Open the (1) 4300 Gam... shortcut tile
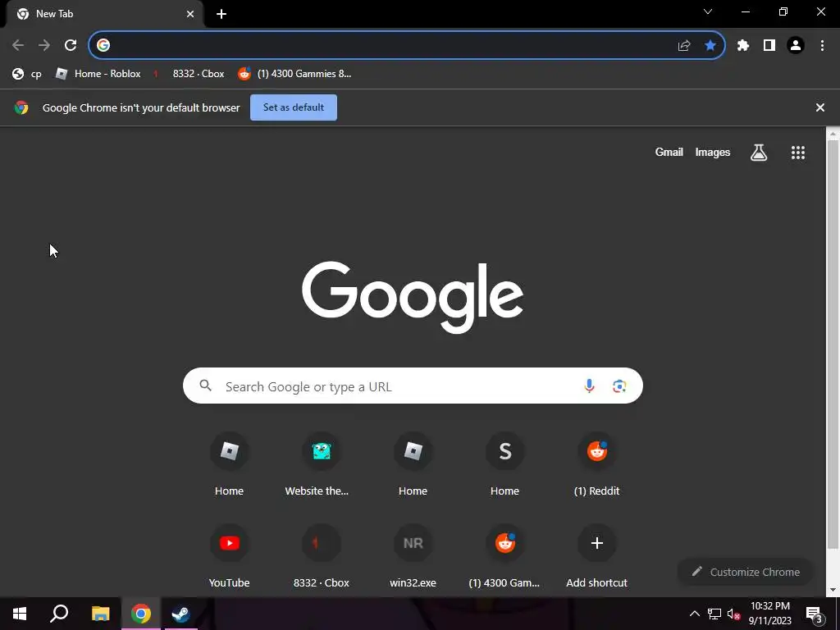Image resolution: width=840 pixels, height=630 pixels. [x=504, y=557]
